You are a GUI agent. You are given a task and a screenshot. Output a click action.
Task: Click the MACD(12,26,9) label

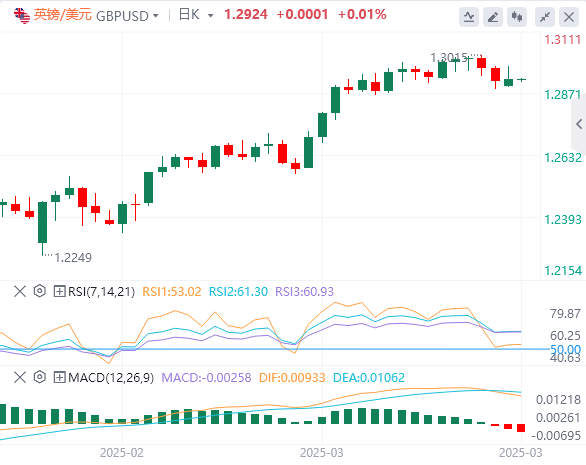111,378
